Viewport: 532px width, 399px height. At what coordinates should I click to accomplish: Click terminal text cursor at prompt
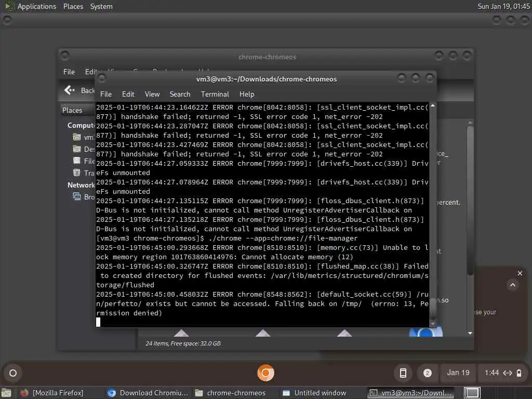[x=98, y=322]
